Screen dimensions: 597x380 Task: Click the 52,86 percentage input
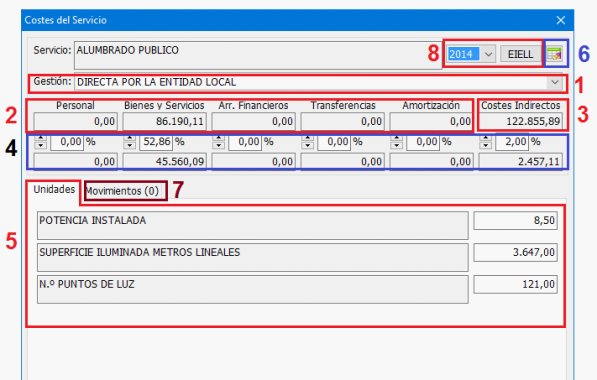click(156, 142)
